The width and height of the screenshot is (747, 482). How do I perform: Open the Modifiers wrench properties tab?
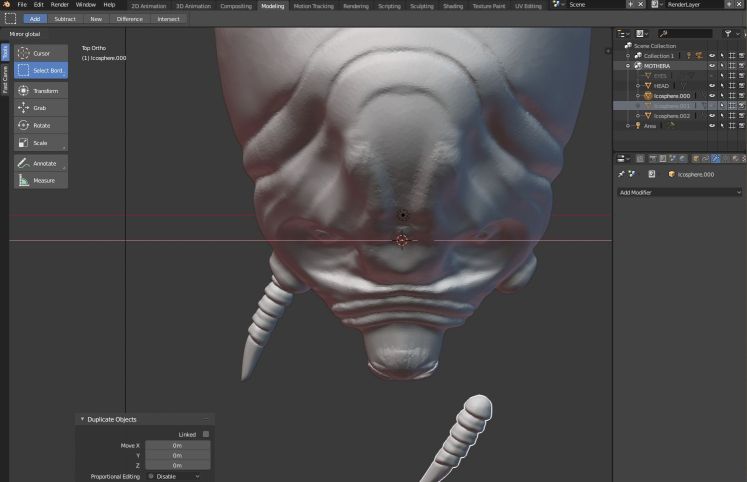[715, 159]
